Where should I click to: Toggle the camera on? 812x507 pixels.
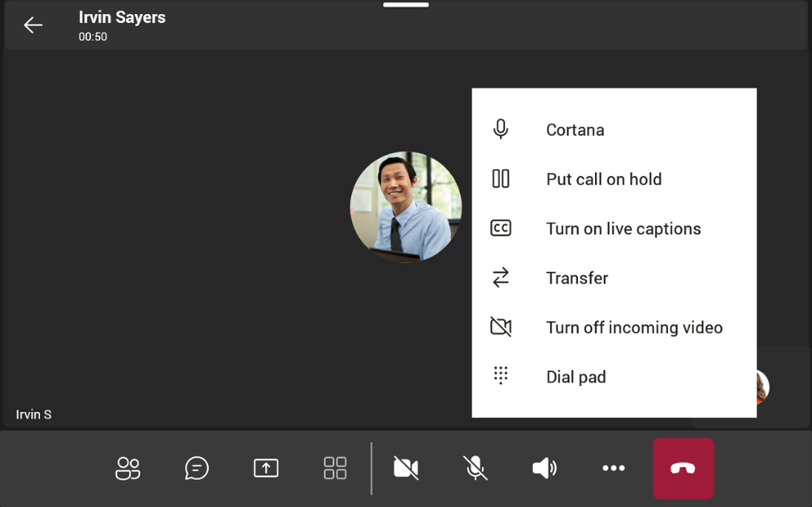[x=406, y=468]
